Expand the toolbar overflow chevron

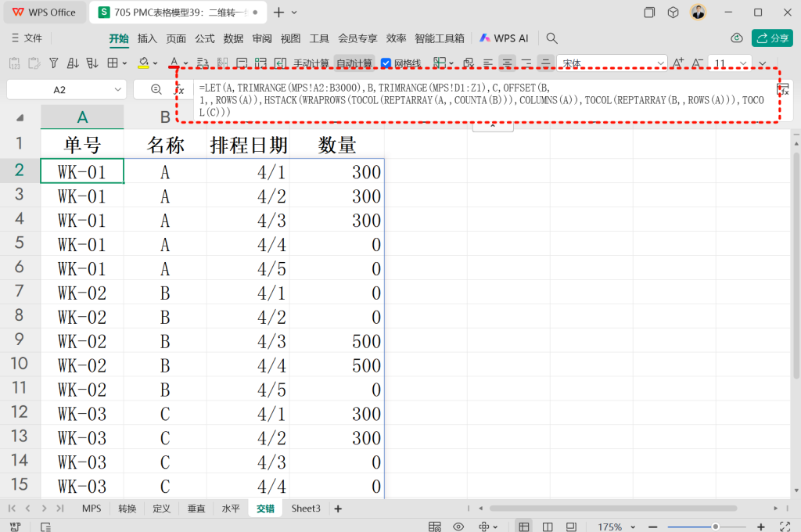pyautogui.click(x=763, y=64)
